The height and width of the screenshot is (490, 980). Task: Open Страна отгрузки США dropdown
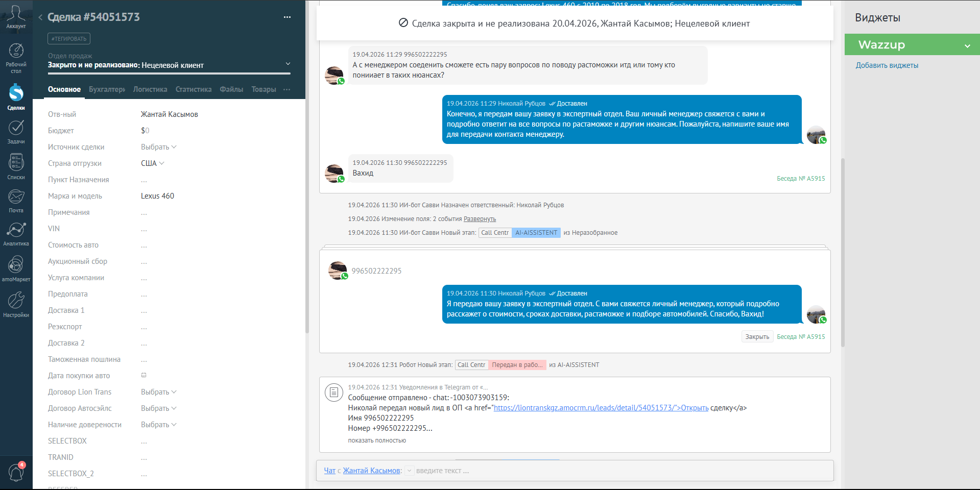[x=152, y=163]
